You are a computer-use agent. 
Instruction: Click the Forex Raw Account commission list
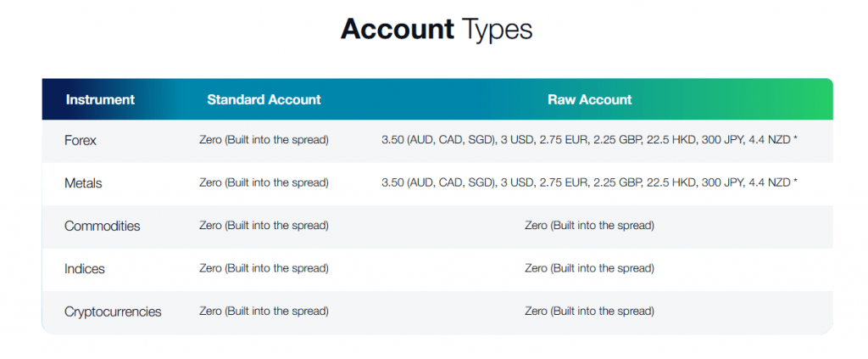click(585, 140)
